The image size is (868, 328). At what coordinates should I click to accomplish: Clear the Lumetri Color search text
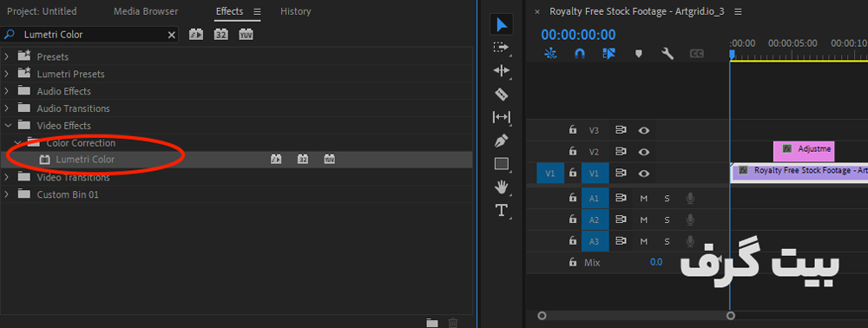point(172,35)
